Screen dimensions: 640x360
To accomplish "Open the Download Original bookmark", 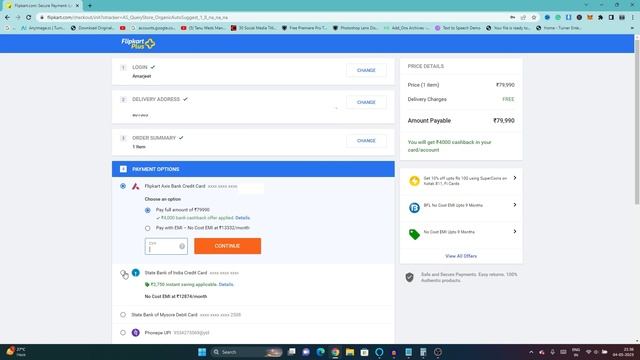I will [x=93, y=28].
